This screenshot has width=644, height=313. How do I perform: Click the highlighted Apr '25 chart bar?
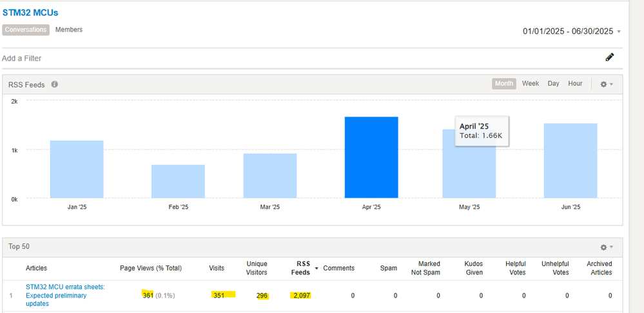click(371, 158)
